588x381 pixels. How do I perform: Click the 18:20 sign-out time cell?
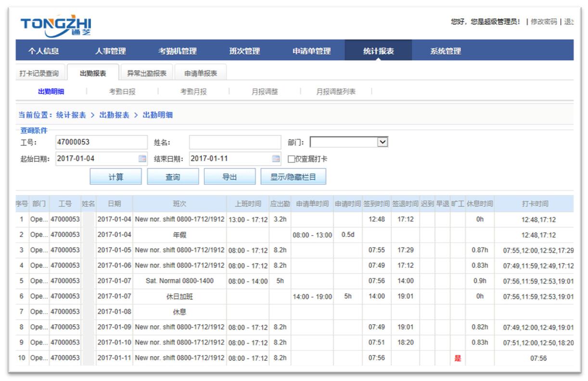tap(405, 343)
